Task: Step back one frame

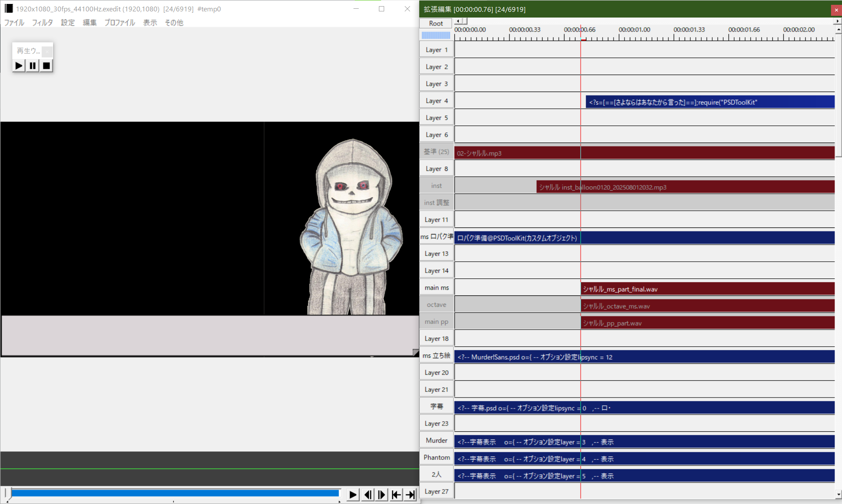Action: [x=367, y=495]
